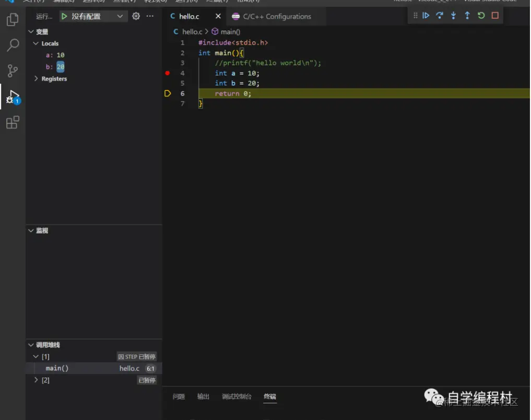Place cursor on 'int a = 10;' line
The height and width of the screenshot is (420, 531).
(x=237, y=73)
